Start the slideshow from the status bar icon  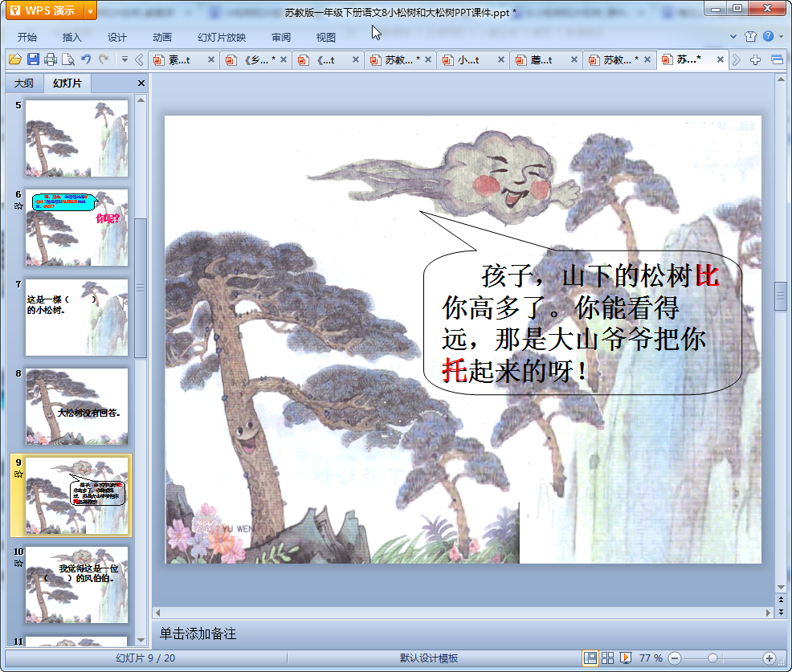(625, 658)
